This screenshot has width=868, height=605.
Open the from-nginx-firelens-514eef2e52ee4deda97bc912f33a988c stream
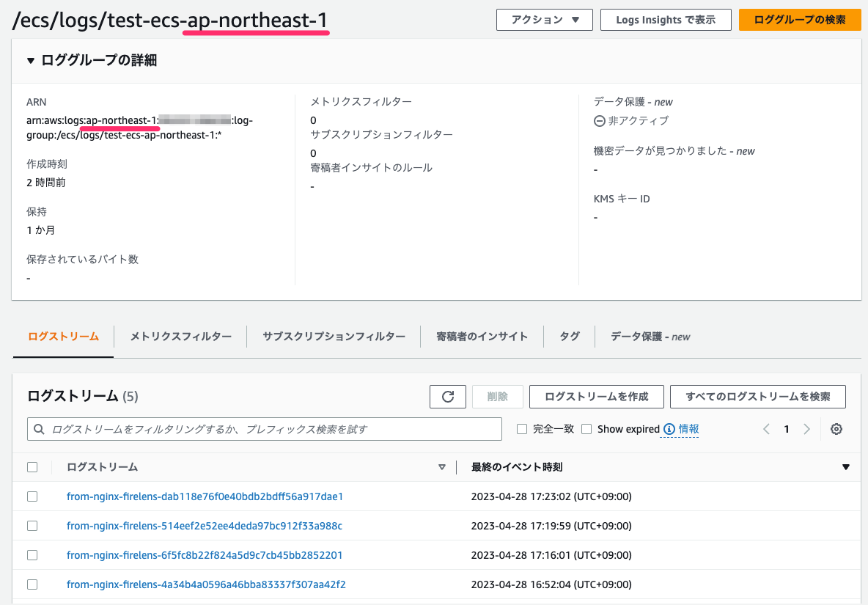point(204,526)
